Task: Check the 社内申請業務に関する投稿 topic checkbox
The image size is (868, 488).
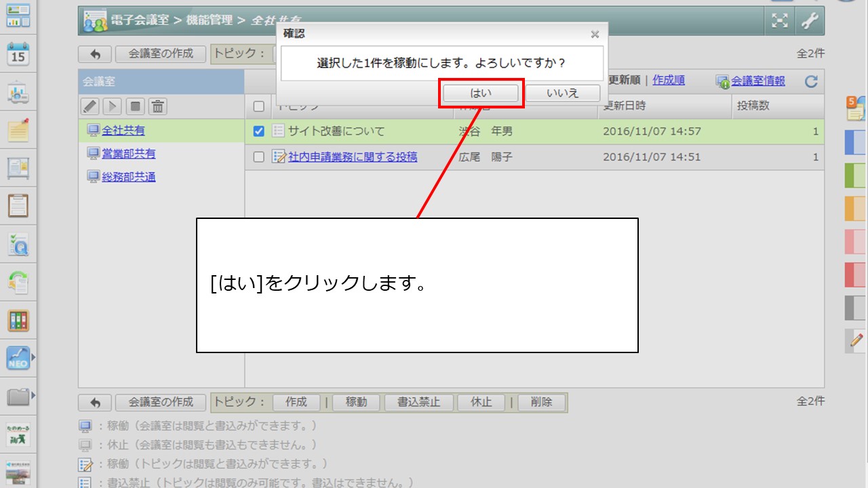Action: (258, 157)
